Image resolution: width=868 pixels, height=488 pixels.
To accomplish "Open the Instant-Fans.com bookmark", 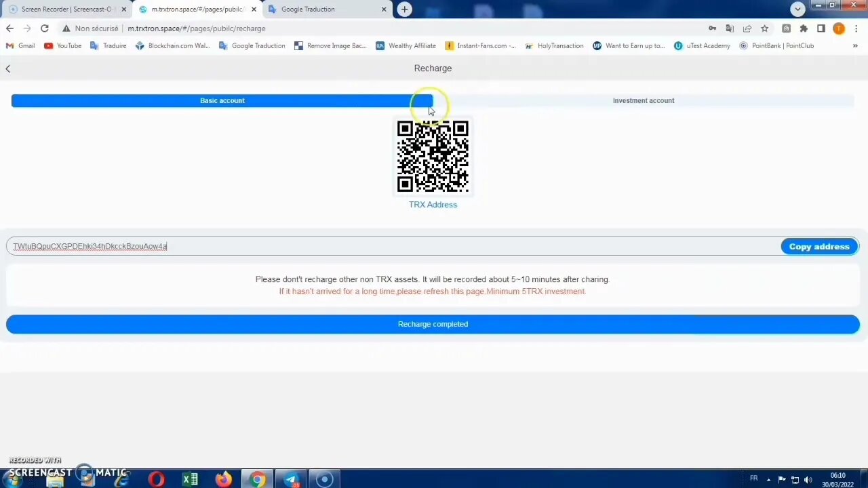I will tap(480, 46).
